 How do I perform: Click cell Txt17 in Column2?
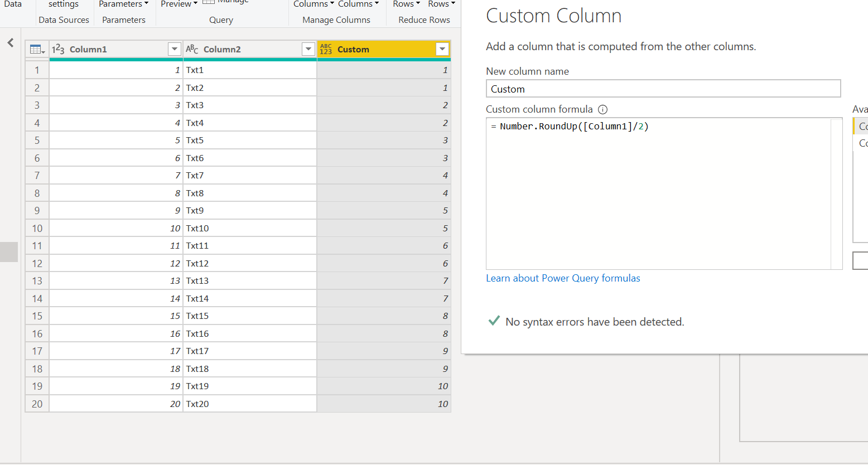(x=250, y=351)
